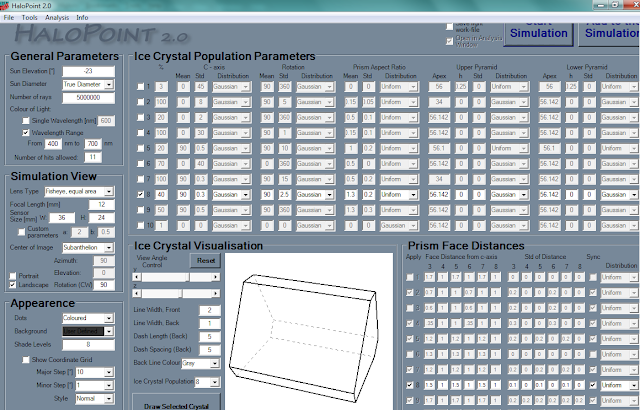This screenshot has width=640, height=410.
Task: Click the sensor width W field
Action: click(x=62, y=218)
